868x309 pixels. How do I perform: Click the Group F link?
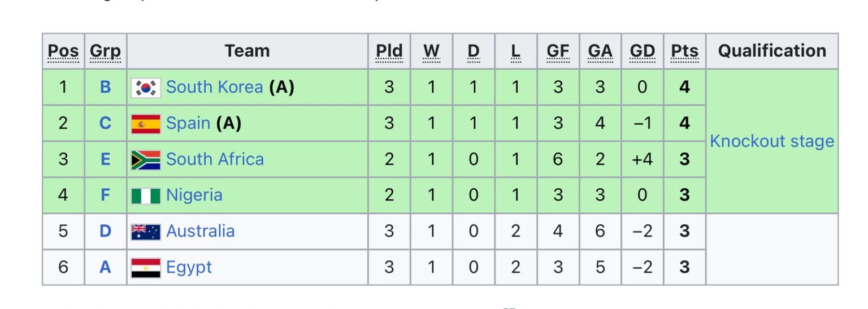[x=106, y=195]
